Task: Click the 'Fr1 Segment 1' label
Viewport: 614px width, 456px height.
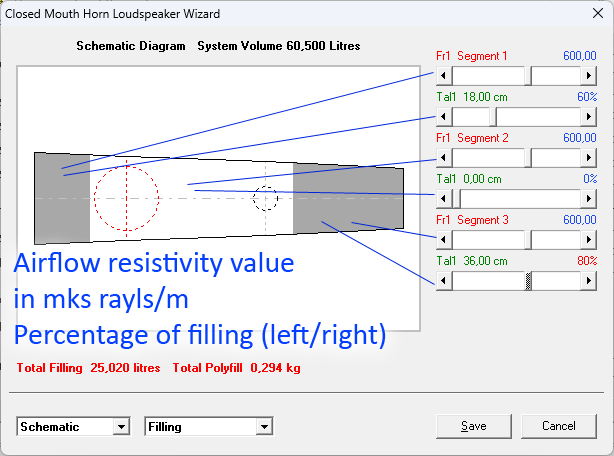Action: 471,56
